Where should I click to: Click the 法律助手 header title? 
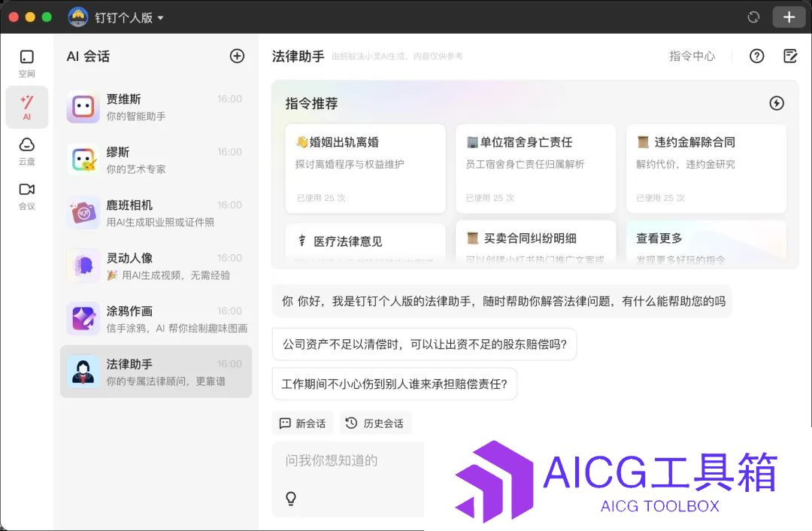click(x=298, y=56)
